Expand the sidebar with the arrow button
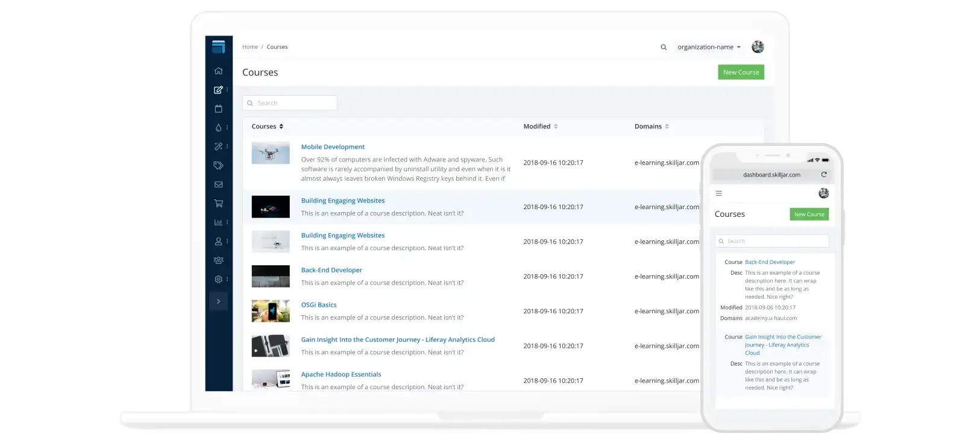980x441 pixels. (x=218, y=301)
